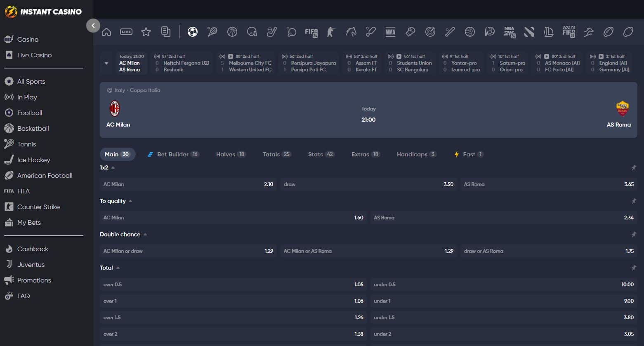Pin the To qualify market
Screen dimensions: 644x346
click(x=634, y=201)
